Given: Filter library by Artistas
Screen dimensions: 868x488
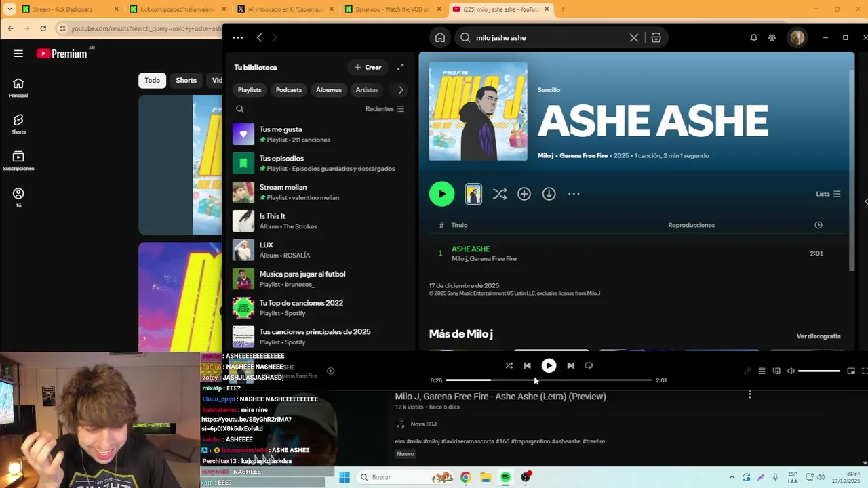Looking at the screenshot, I should coord(367,90).
